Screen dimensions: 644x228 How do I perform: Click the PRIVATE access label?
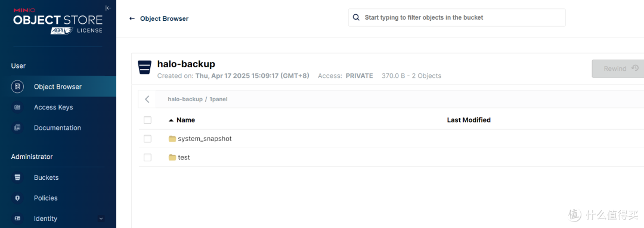tap(360, 76)
